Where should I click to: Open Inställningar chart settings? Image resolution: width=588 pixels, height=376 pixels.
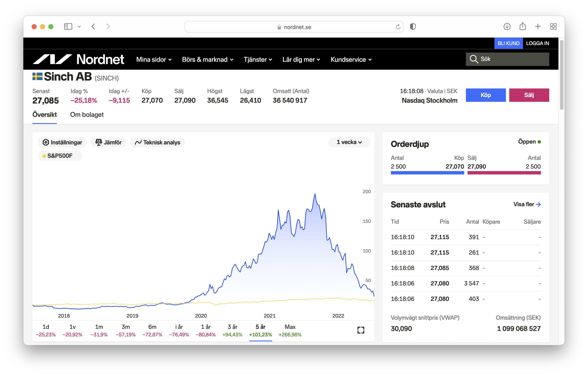[62, 142]
